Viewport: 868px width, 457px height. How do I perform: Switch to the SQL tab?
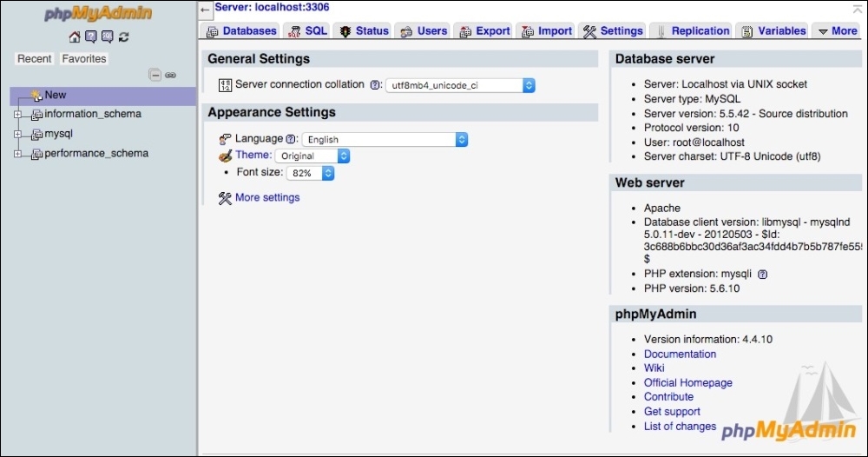[308, 31]
